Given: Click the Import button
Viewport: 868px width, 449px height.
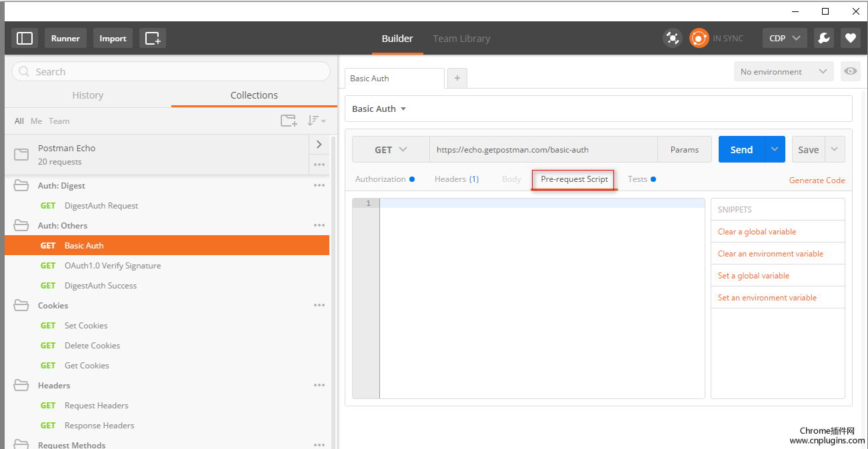Looking at the screenshot, I should [113, 38].
